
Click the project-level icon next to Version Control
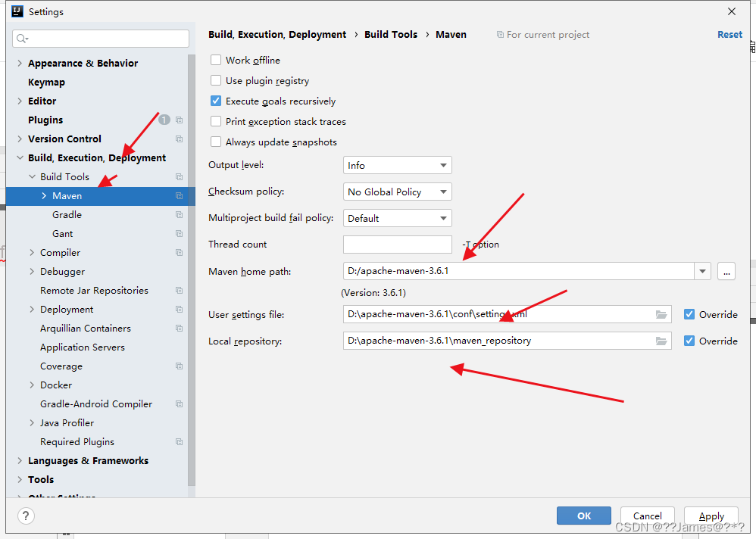pyautogui.click(x=180, y=139)
